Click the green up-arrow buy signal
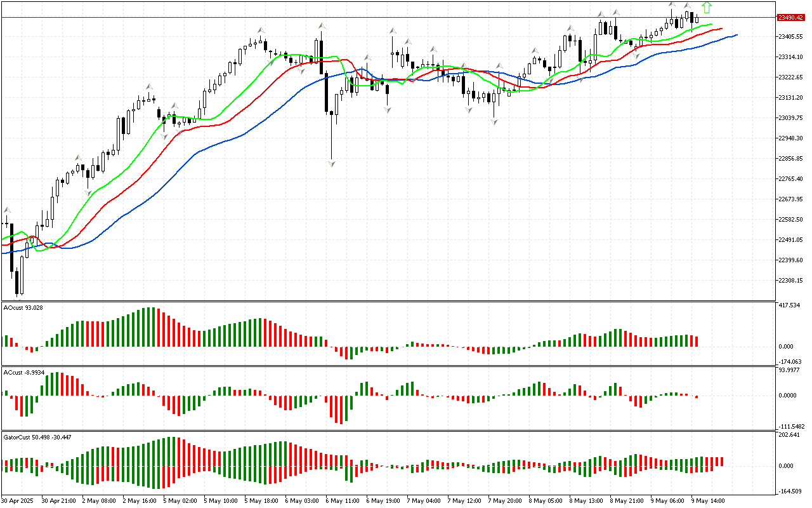 [x=707, y=8]
